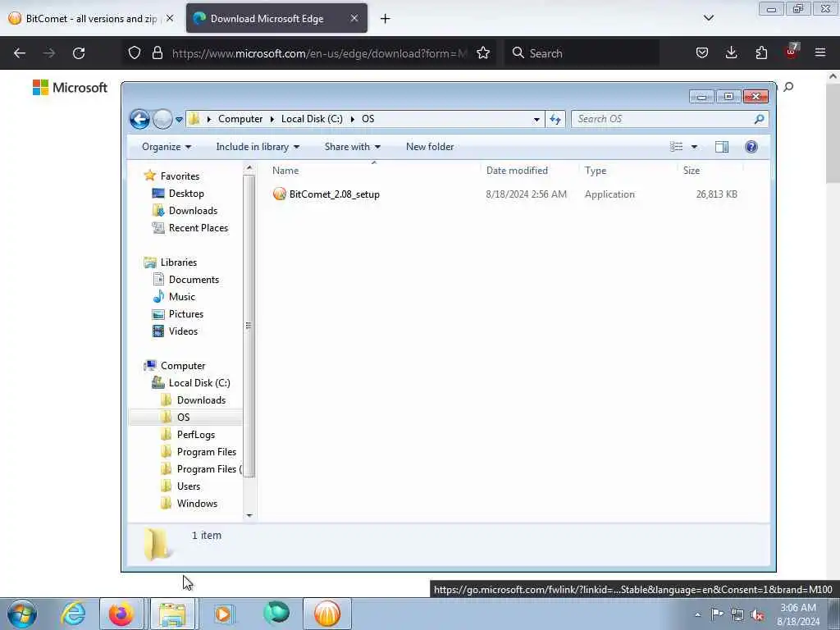Click the red add-on icon with badge 7
The height and width of the screenshot is (630, 840).
(x=792, y=52)
